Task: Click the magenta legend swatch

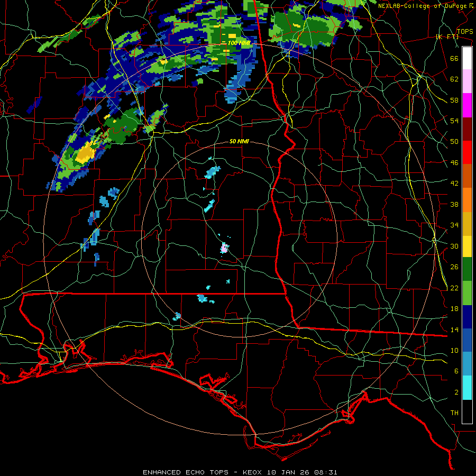Action: 467,105
